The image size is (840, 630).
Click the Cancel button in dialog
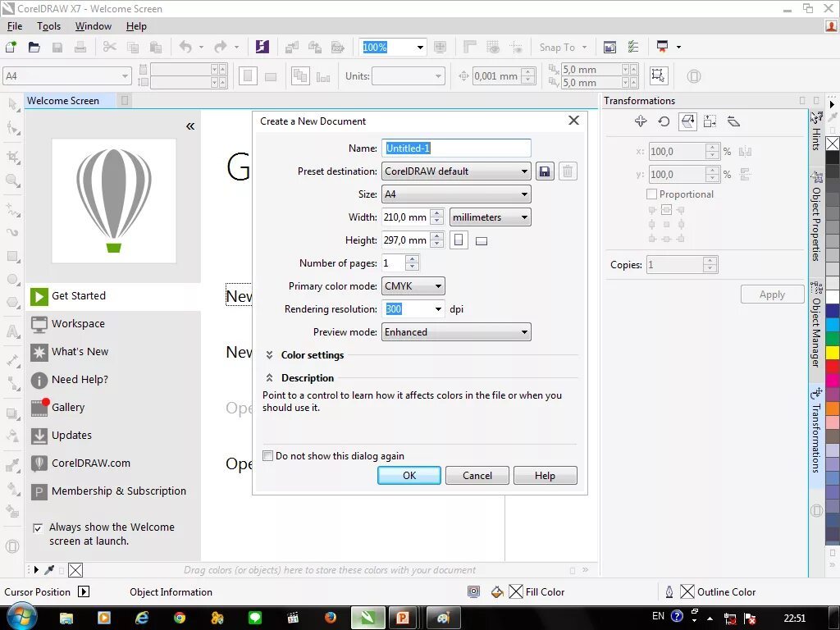477,475
